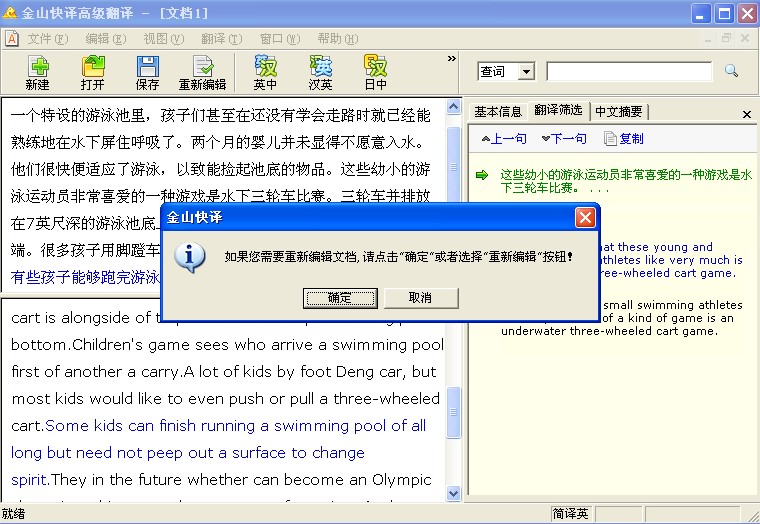Click the 英中 English-to-Chinese translate icon
The height and width of the screenshot is (524, 760).
pyautogui.click(x=265, y=73)
